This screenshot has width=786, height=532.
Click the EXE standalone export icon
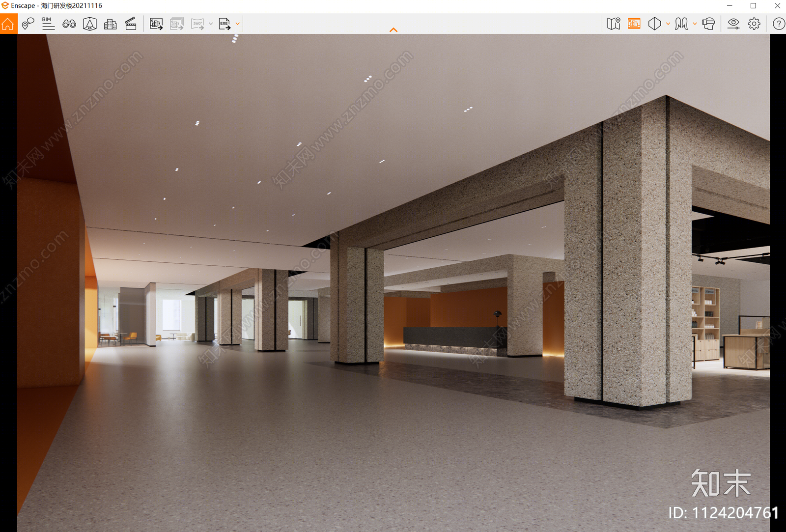pos(225,24)
